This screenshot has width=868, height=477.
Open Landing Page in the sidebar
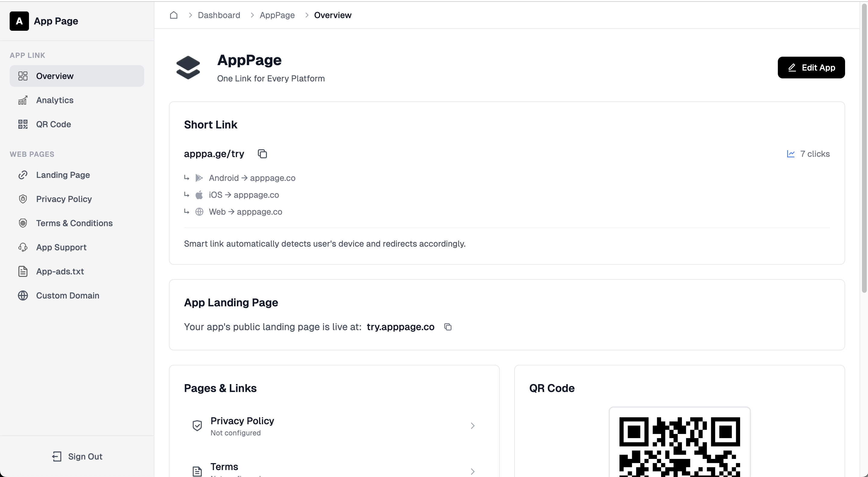coord(63,175)
